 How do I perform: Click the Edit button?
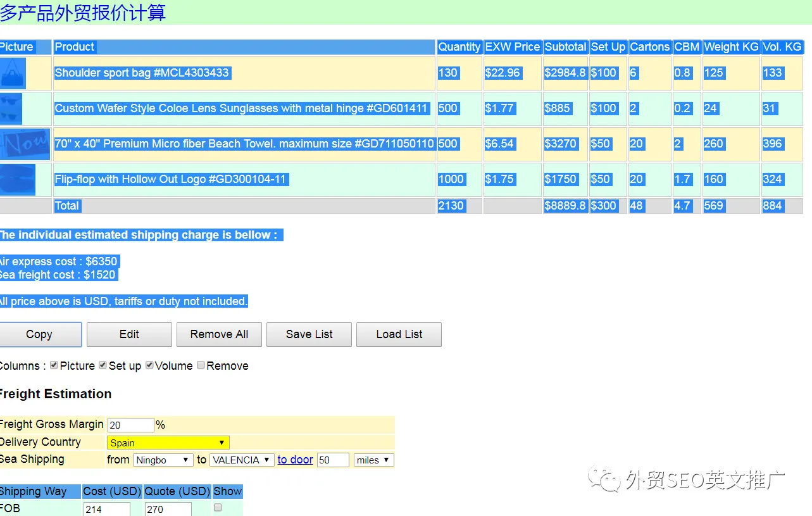click(129, 334)
